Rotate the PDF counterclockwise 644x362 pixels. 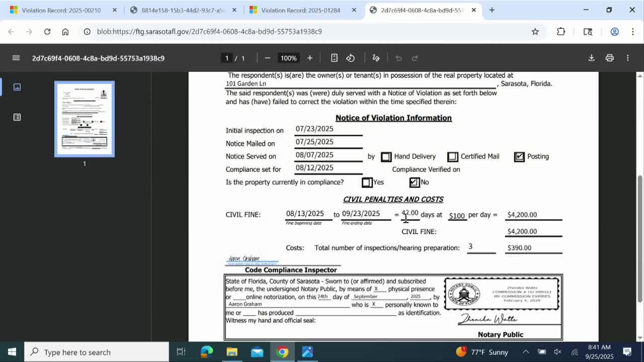point(350,58)
